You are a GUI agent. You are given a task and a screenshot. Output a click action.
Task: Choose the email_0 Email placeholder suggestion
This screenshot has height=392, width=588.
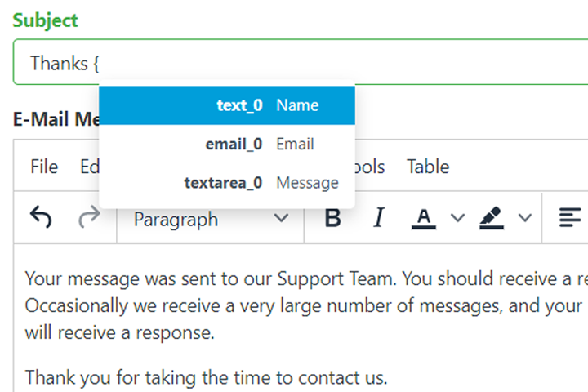point(227,145)
